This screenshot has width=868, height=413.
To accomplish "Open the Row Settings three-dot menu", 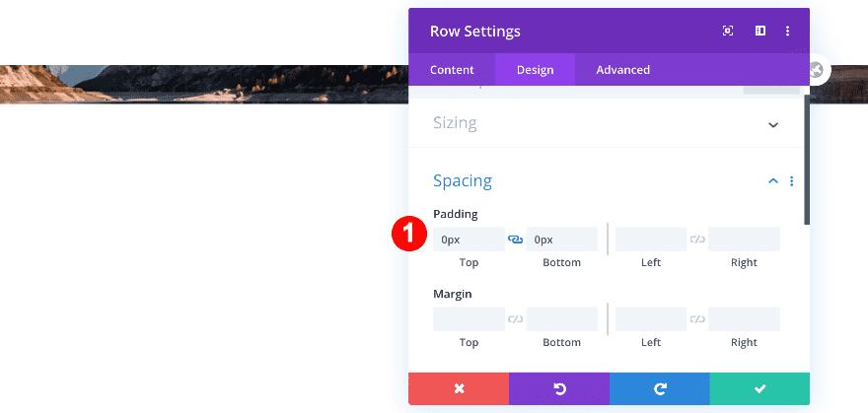I will click(787, 31).
